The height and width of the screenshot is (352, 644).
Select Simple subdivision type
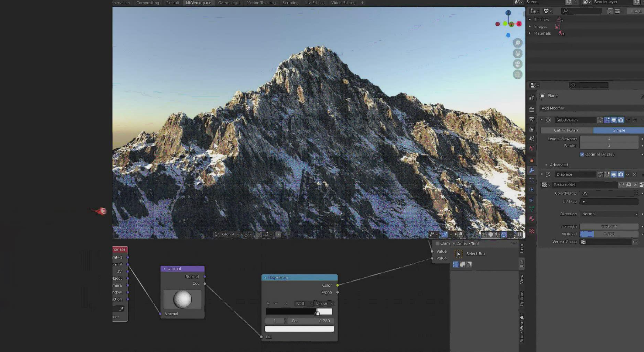[619, 130]
